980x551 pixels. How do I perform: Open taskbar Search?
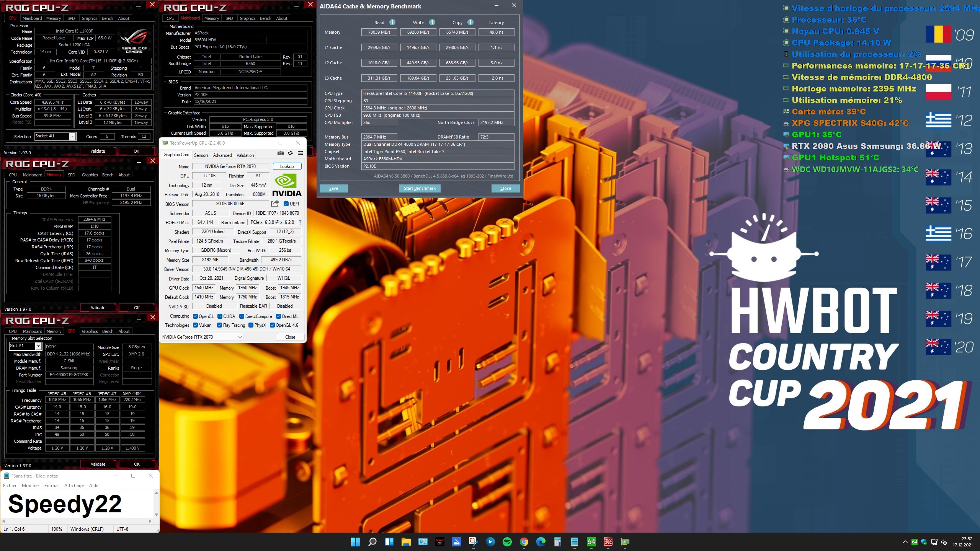click(x=372, y=542)
